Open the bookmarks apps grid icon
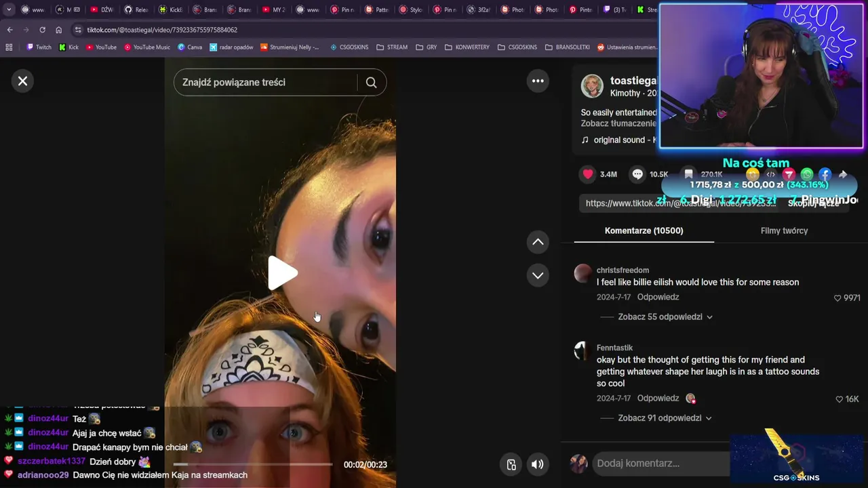This screenshot has height=488, width=868. tap(9, 47)
